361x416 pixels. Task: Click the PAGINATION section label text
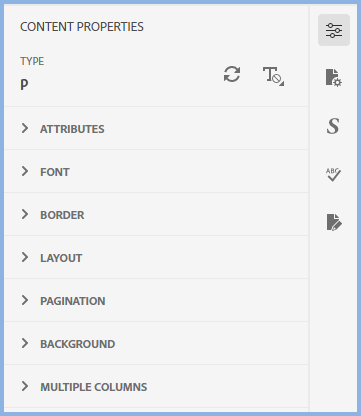tap(73, 301)
